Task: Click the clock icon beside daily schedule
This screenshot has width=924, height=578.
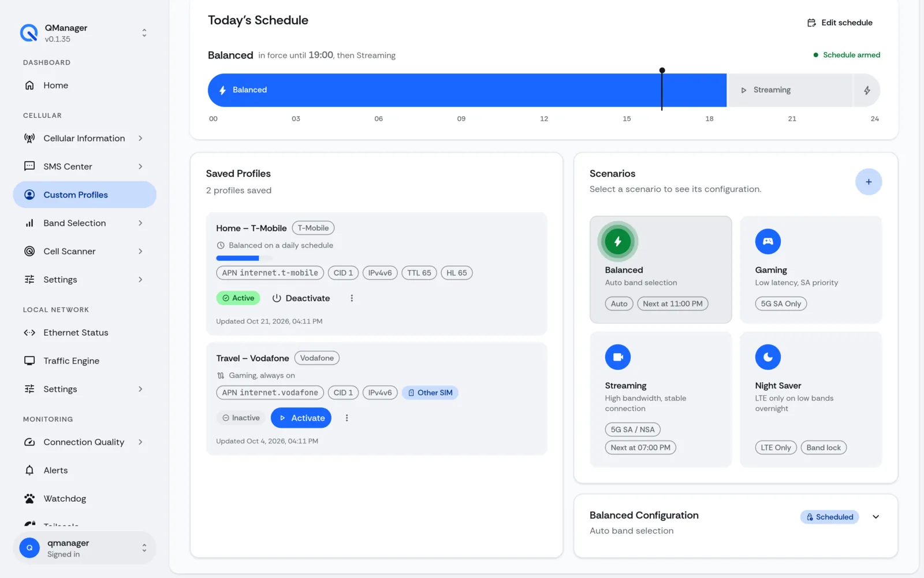Action: coord(221,245)
